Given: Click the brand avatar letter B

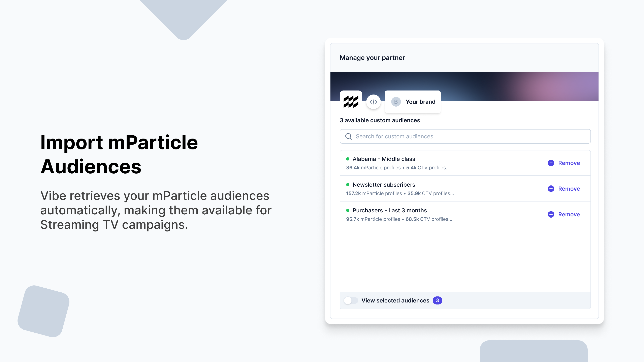Looking at the screenshot, I should coord(396,102).
